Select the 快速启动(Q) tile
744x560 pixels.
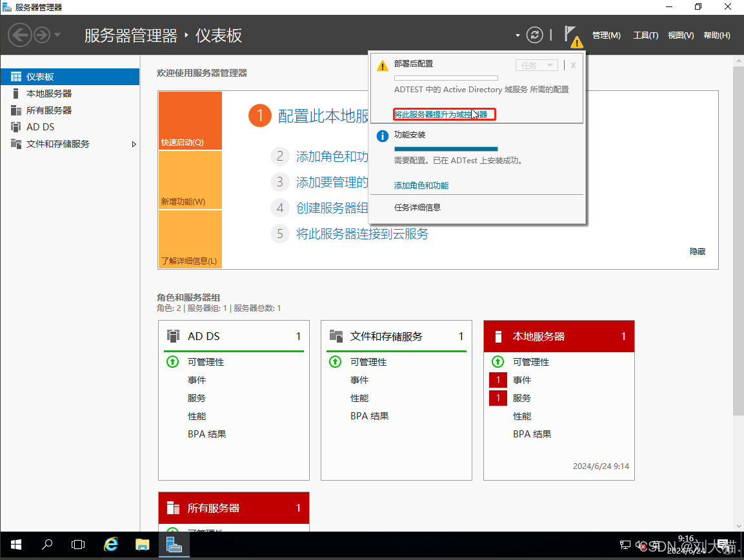tap(190, 121)
